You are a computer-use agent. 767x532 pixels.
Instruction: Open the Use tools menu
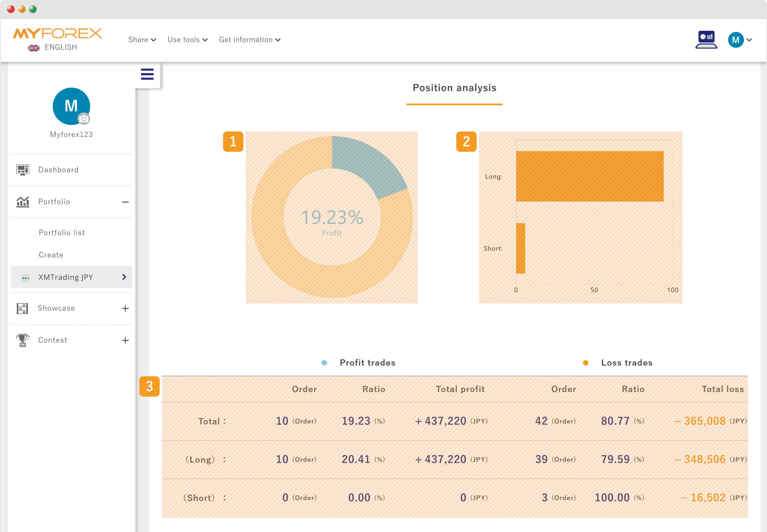(x=188, y=40)
